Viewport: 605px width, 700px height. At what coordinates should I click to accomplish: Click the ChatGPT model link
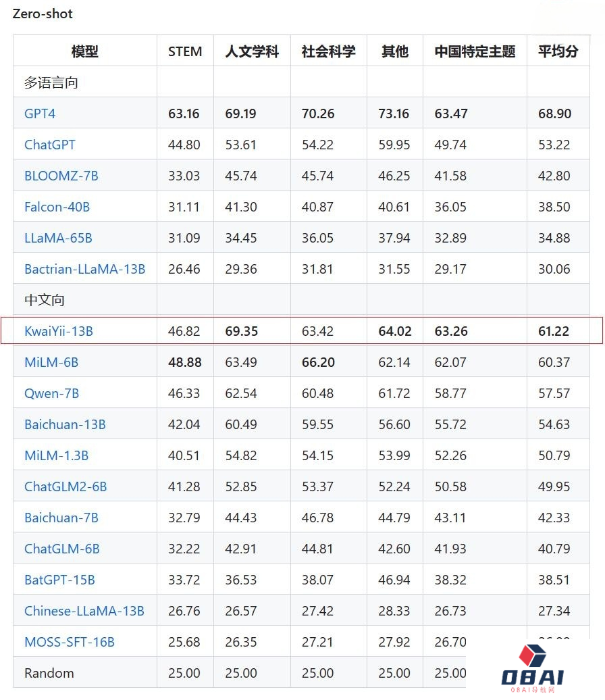click(50, 145)
